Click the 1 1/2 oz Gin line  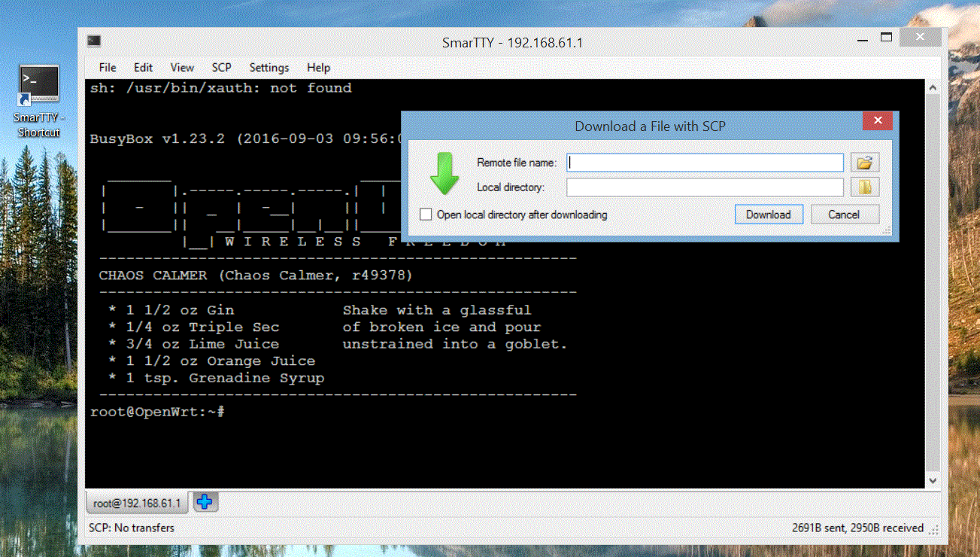coord(171,310)
